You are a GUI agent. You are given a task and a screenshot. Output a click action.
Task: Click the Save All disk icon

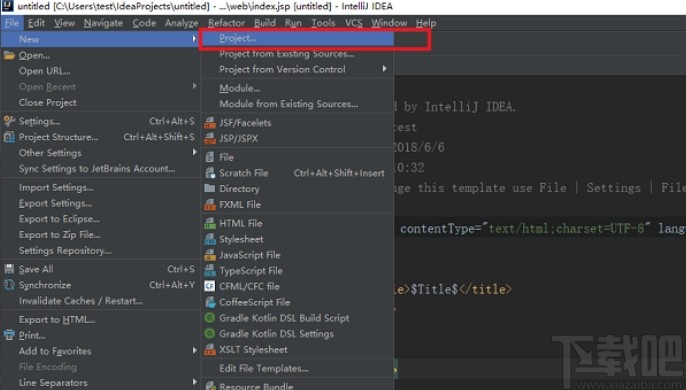coord(9,269)
